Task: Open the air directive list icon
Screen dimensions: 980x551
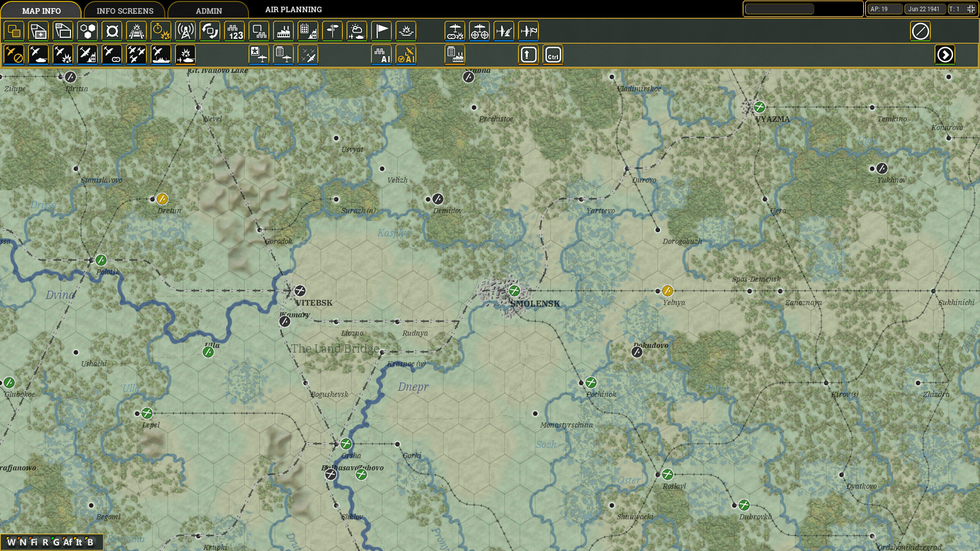Action: pyautogui.click(x=283, y=55)
